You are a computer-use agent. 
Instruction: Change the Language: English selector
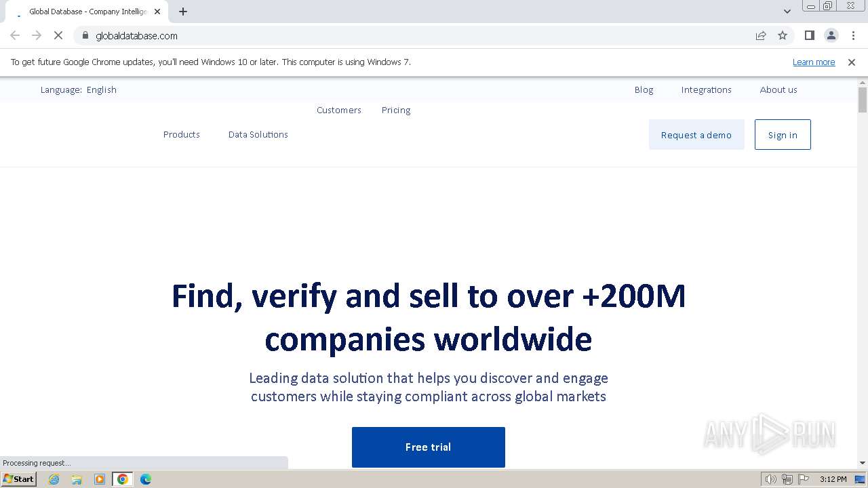(x=79, y=89)
